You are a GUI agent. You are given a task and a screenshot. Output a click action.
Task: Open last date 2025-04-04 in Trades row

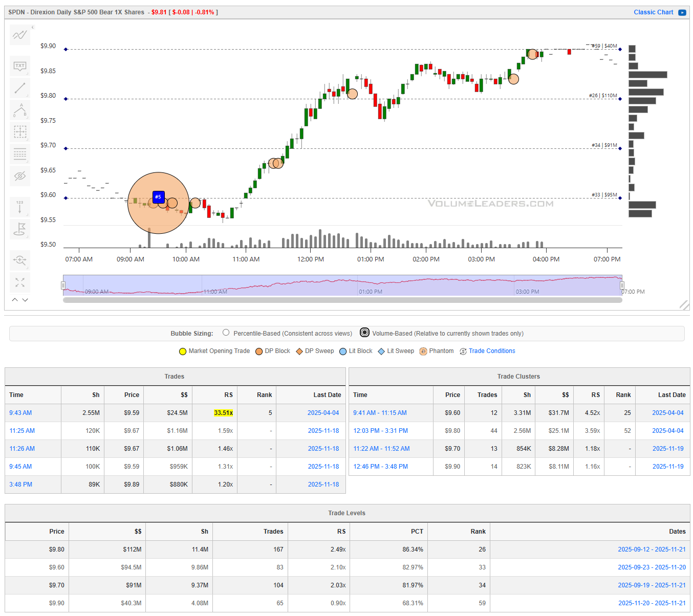323,413
